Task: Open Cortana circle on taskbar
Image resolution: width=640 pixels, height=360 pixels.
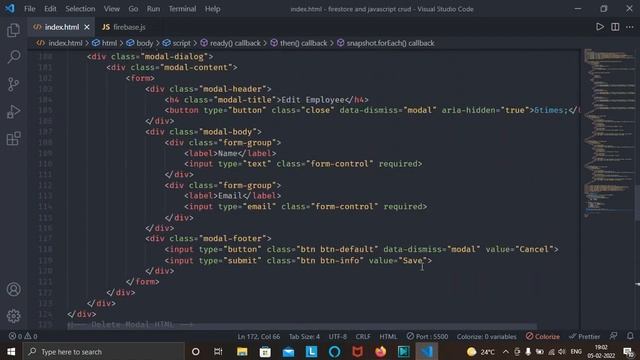Action: pyautogui.click(x=196, y=351)
